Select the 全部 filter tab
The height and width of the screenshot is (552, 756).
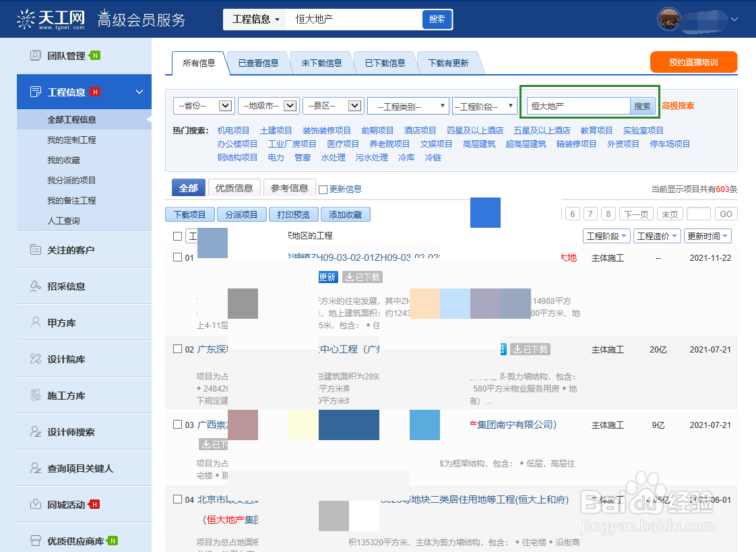(x=189, y=188)
